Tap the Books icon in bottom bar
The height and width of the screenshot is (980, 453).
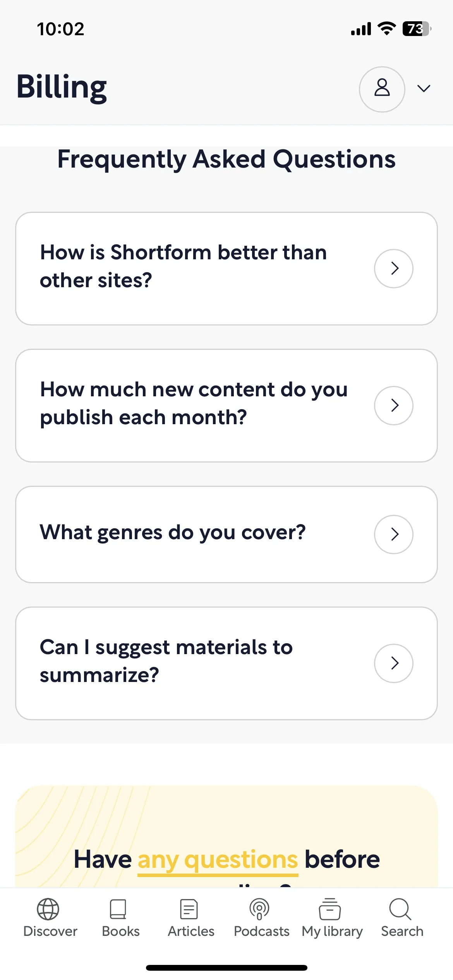118,909
